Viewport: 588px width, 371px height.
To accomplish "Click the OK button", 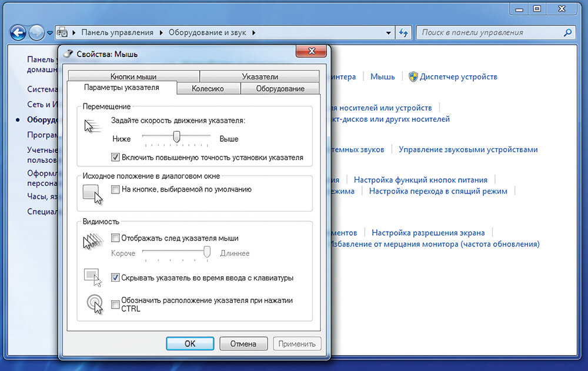I will pyautogui.click(x=190, y=343).
